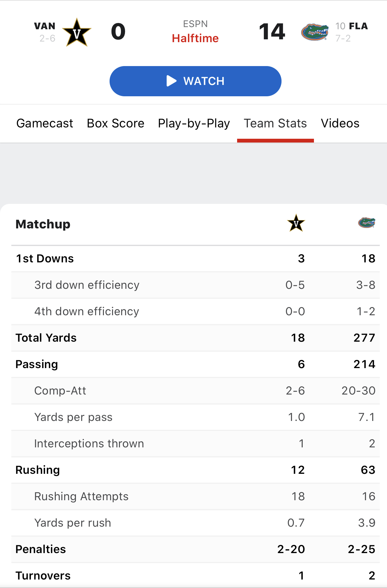This screenshot has width=387, height=588.
Task: Select the Penalties stat row
Action: (195, 549)
